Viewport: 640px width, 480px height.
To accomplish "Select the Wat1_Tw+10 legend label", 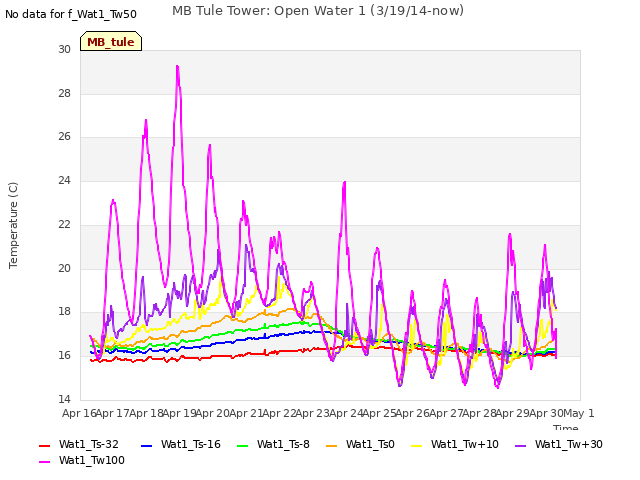I will 464,444.
